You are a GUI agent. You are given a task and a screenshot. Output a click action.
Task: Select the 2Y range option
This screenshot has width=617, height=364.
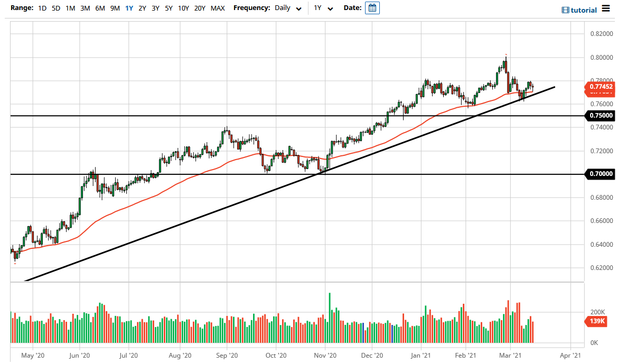[142, 8]
